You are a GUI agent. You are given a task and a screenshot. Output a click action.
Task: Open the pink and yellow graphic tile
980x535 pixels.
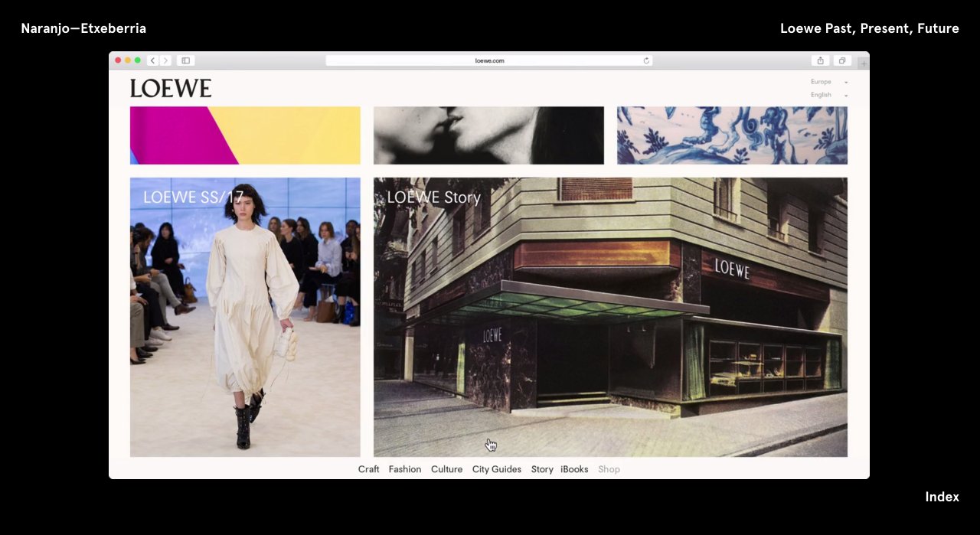tap(245, 135)
